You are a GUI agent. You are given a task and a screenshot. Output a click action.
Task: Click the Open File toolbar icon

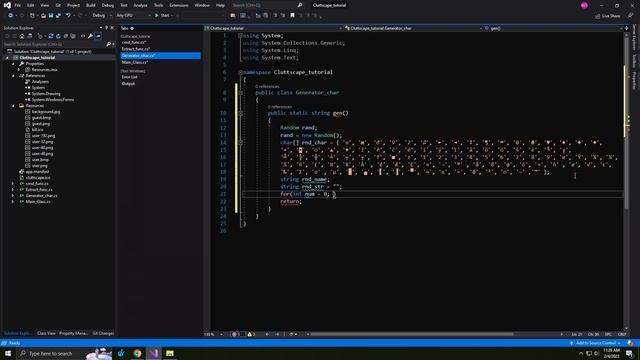[43, 16]
